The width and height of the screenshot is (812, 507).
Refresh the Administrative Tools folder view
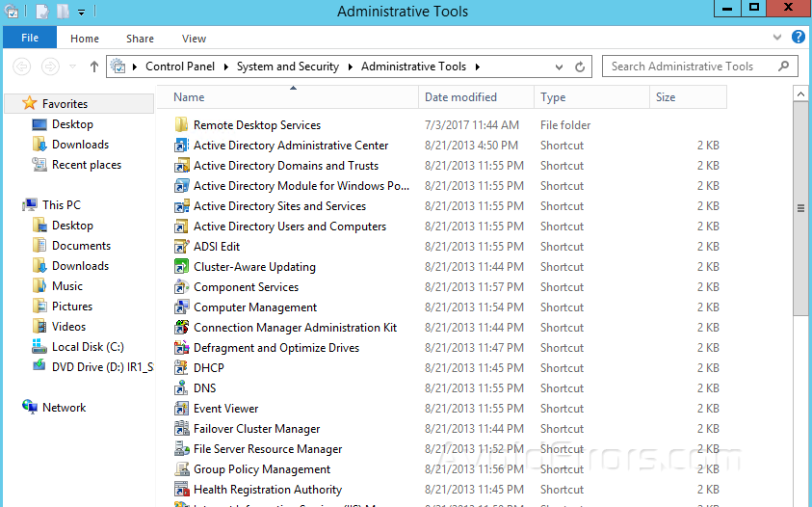(580, 67)
